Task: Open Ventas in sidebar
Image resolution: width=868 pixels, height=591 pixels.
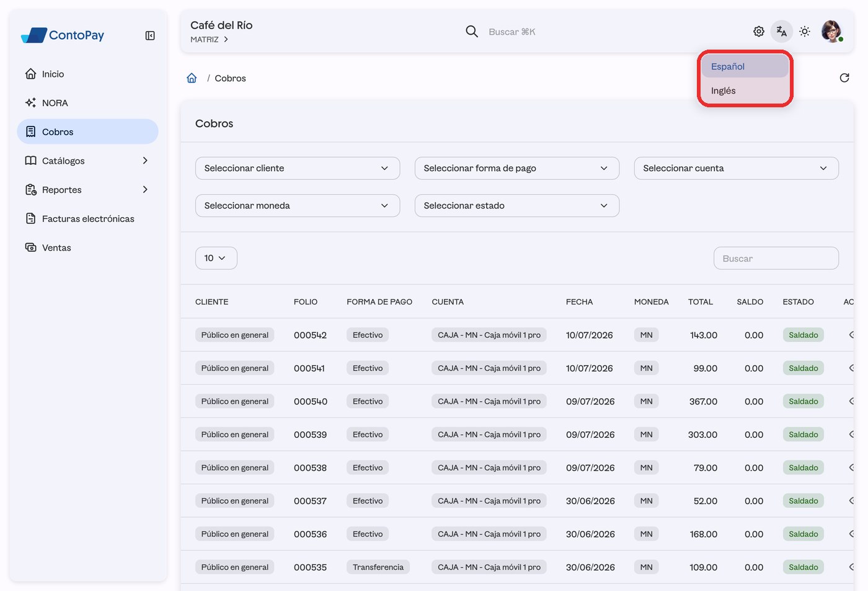Action: 88,247
